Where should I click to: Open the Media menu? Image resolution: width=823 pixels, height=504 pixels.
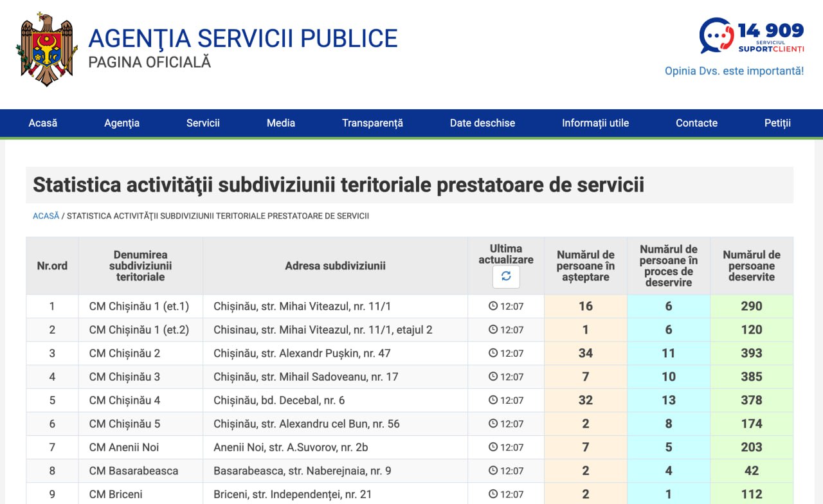click(x=281, y=123)
